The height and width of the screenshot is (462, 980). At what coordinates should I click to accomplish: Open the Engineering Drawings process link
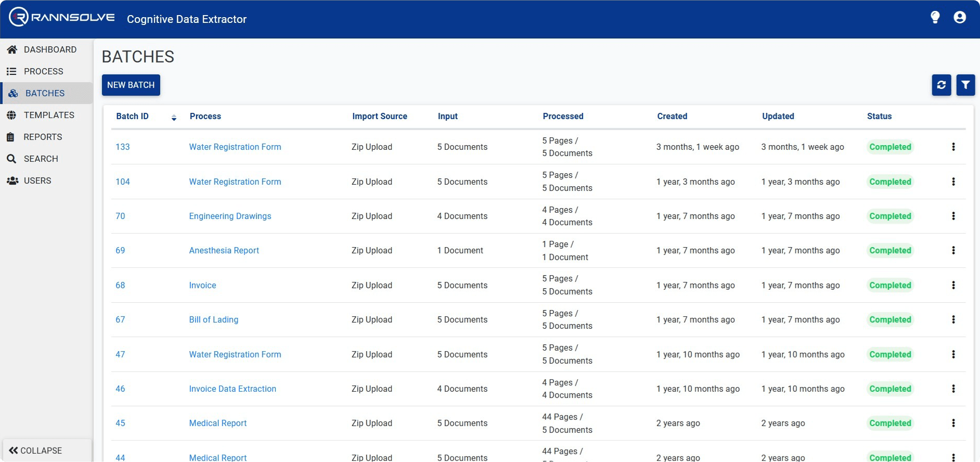click(230, 216)
